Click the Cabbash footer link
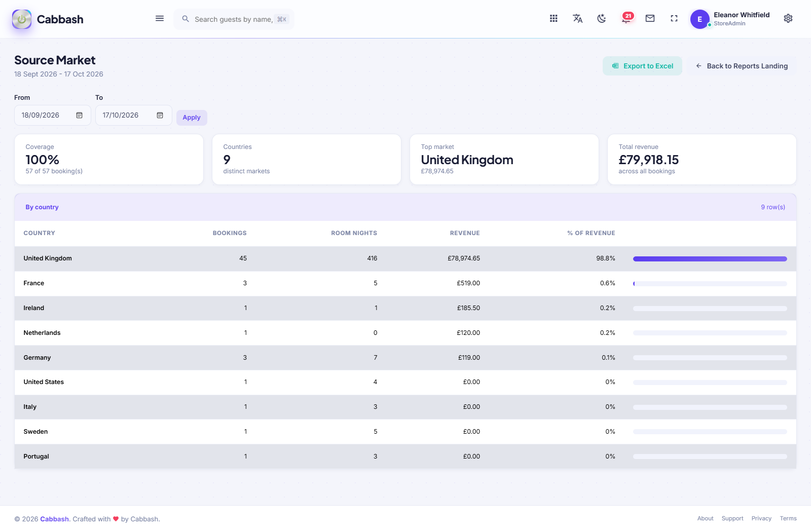The height and width of the screenshot is (532, 811). click(x=54, y=519)
